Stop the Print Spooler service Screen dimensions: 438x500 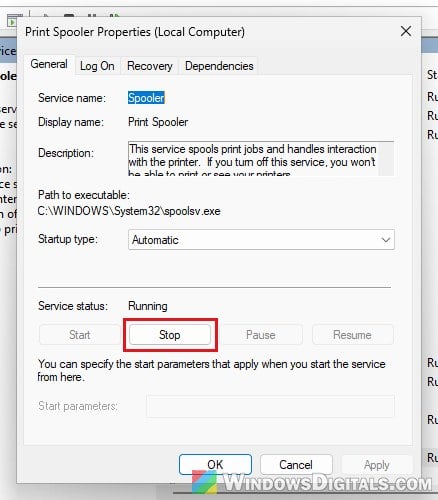click(x=170, y=335)
